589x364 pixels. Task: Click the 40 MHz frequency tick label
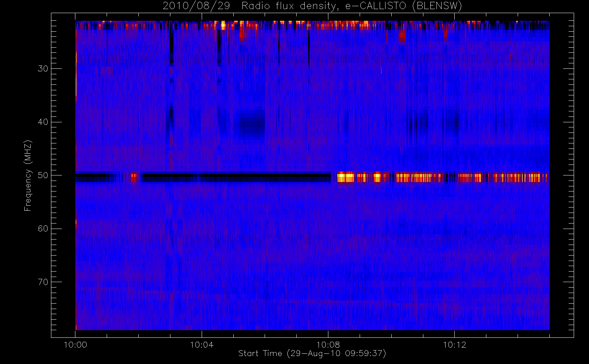tap(43, 122)
